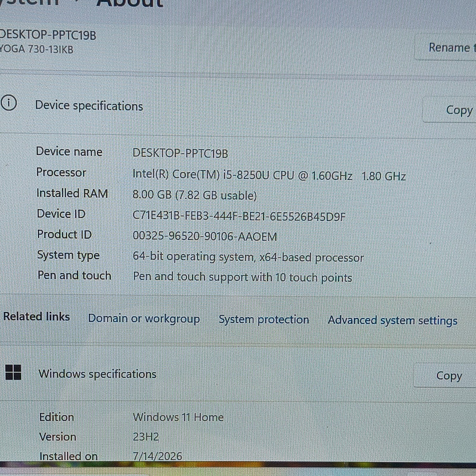The image size is (476, 476).
Task: Click the Related links label
Action: click(36, 317)
